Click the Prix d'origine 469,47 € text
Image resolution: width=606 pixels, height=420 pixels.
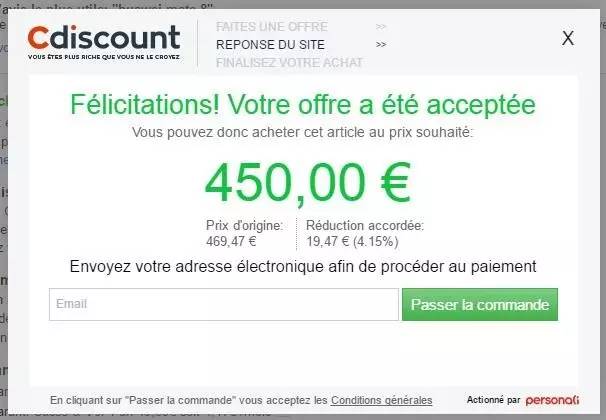click(x=244, y=233)
